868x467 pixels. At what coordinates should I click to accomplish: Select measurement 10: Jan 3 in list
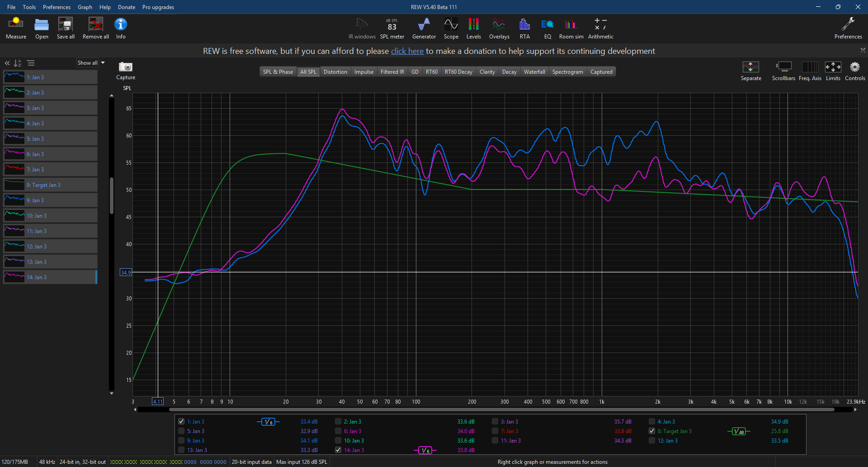point(50,216)
